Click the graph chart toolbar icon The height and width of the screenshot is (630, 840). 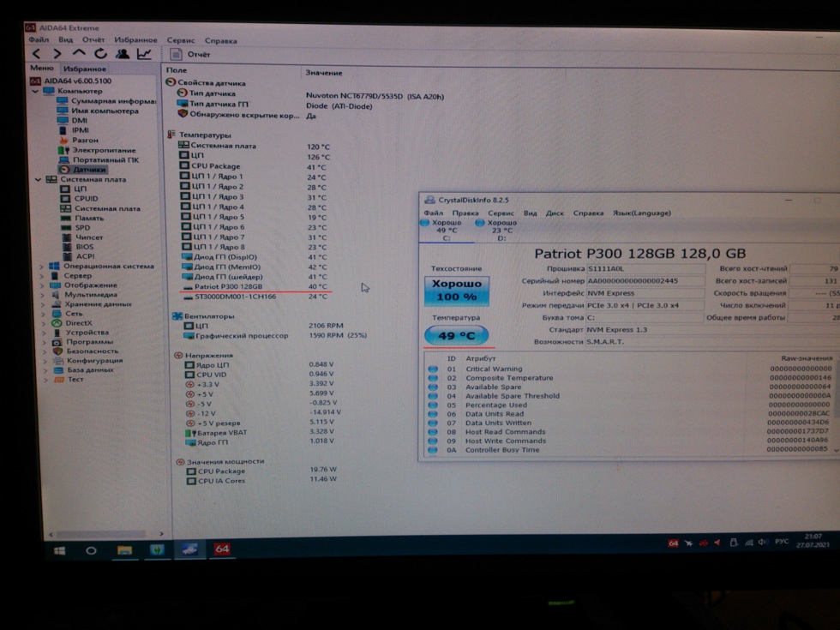pos(144,54)
